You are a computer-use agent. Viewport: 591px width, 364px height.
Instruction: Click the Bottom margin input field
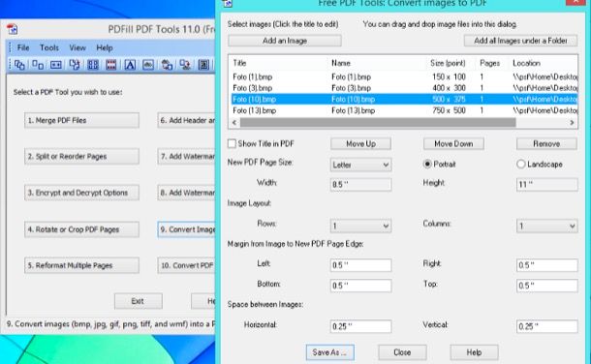tap(360, 286)
